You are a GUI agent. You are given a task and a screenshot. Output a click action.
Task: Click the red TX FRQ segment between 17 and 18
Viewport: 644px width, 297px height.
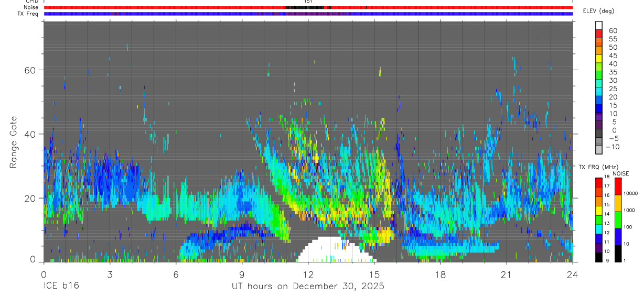[599, 183]
